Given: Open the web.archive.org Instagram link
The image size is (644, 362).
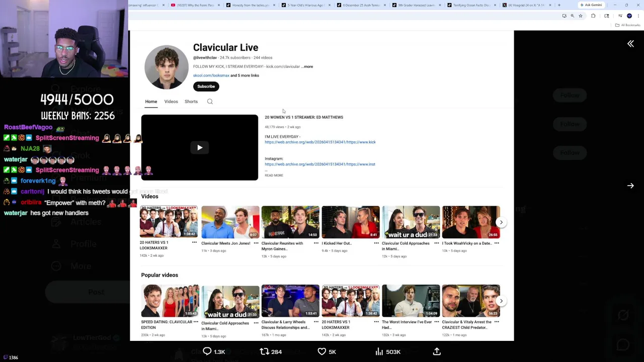Looking at the screenshot, I should click(320, 164).
